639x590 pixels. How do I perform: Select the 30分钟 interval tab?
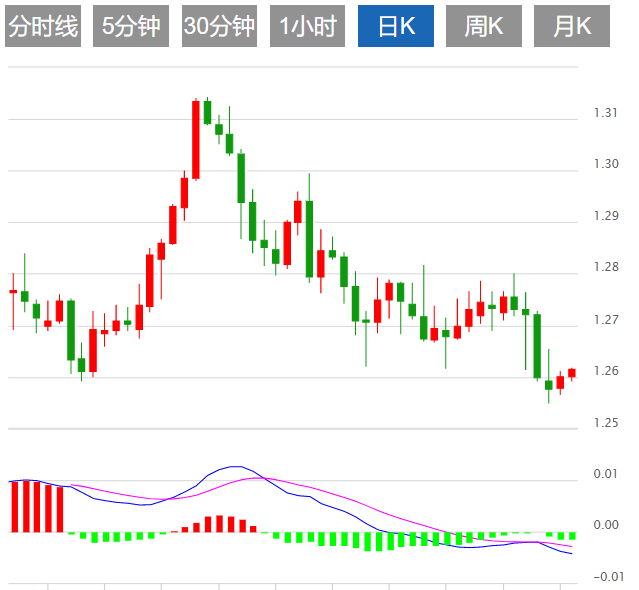click(x=219, y=26)
